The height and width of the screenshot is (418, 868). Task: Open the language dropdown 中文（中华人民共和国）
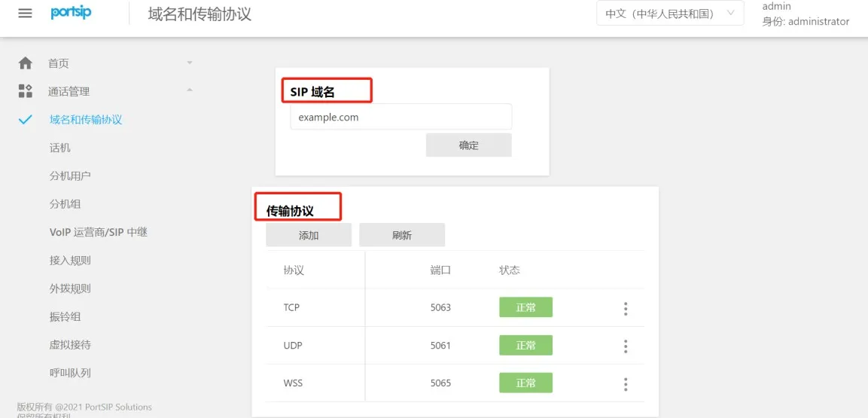pyautogui.click(x=669, y=14)
